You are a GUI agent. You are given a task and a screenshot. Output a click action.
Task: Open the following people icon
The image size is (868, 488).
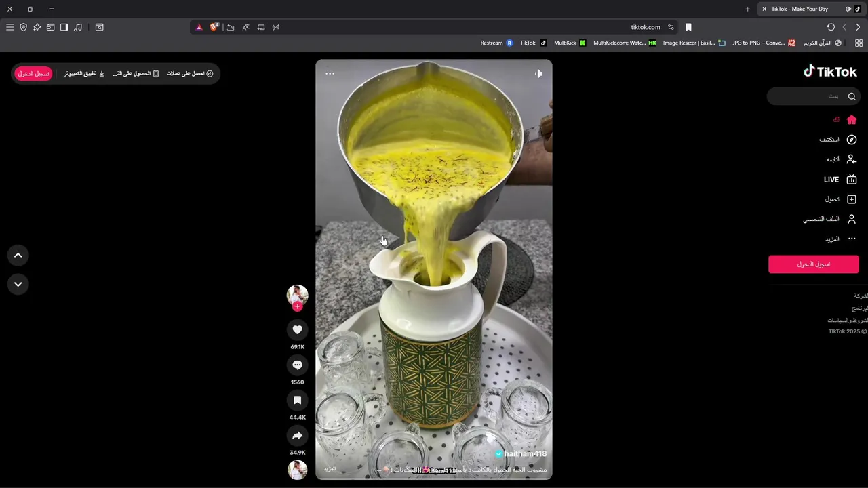coord(852,159)
